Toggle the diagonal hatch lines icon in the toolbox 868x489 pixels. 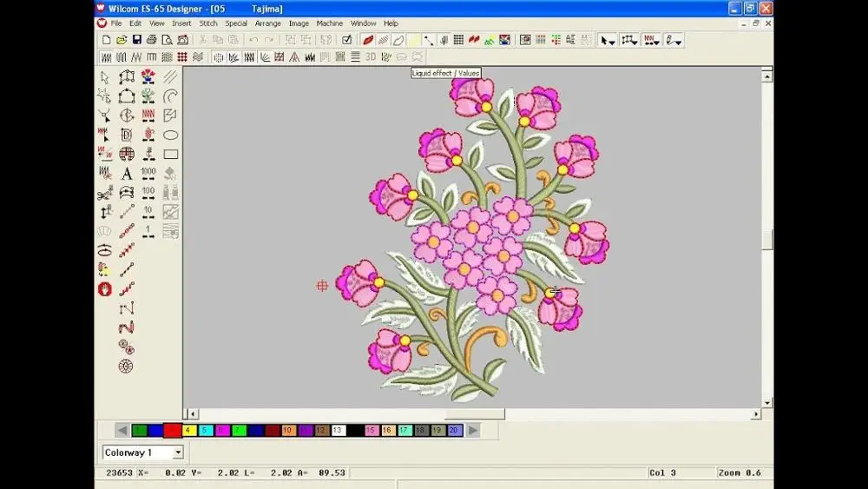(170, 77)
